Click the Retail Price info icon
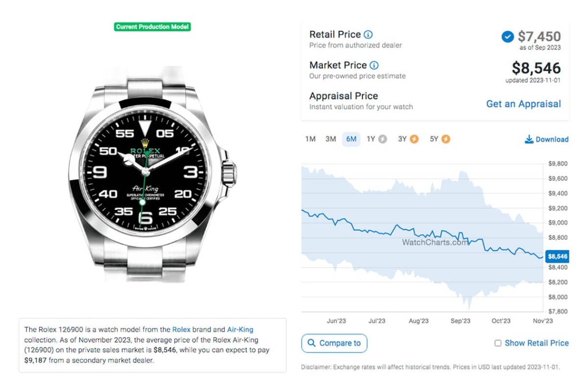 (368, 35)
